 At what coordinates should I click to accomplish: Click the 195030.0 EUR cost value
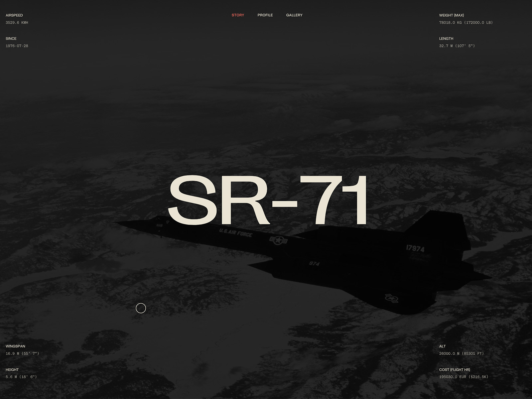pos(464,377)
